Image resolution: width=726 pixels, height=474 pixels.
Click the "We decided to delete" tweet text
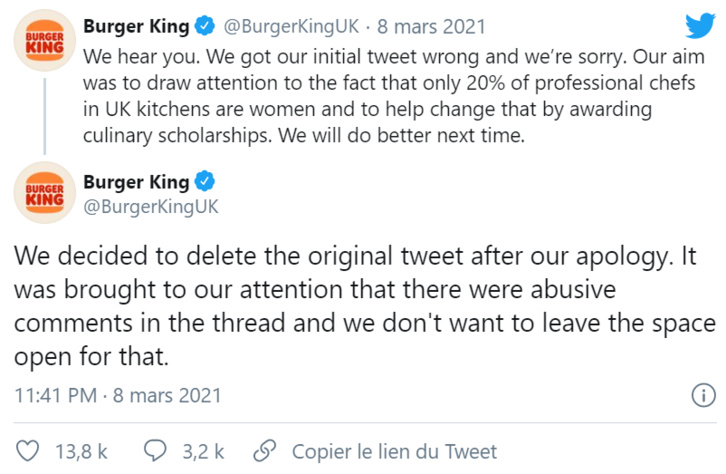tap(362, 305)
